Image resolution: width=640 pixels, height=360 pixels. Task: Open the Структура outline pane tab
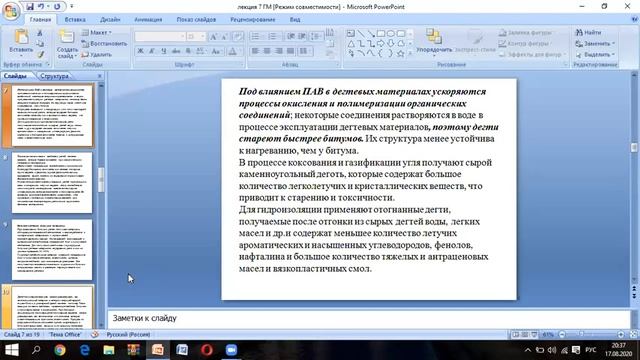(55, 76)
